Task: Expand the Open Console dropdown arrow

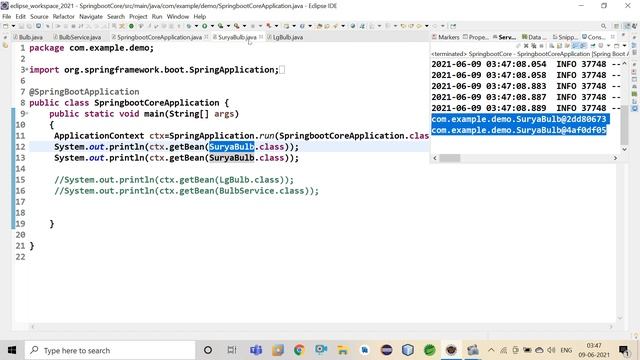Action: coord(624,46)
